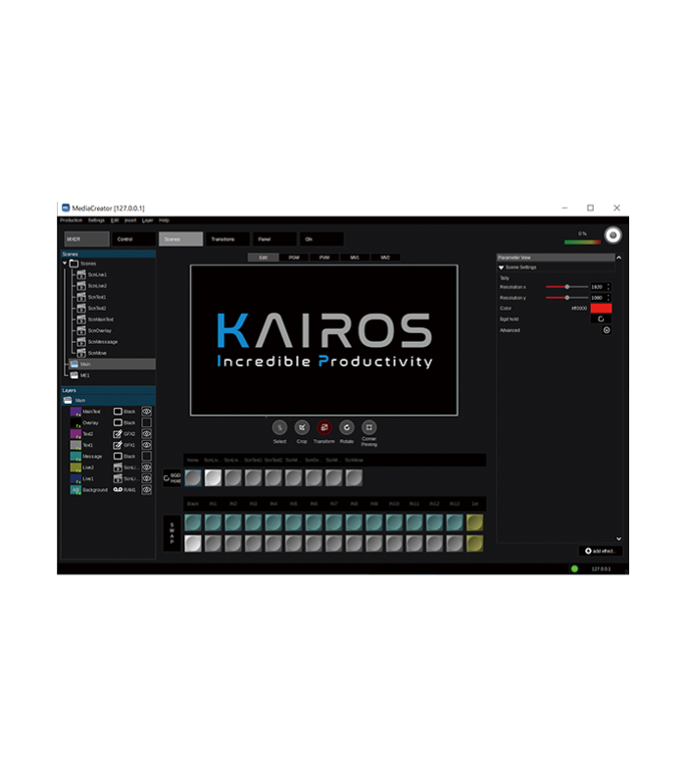Click the MainText layer purple thumbnail

point(75,412)
